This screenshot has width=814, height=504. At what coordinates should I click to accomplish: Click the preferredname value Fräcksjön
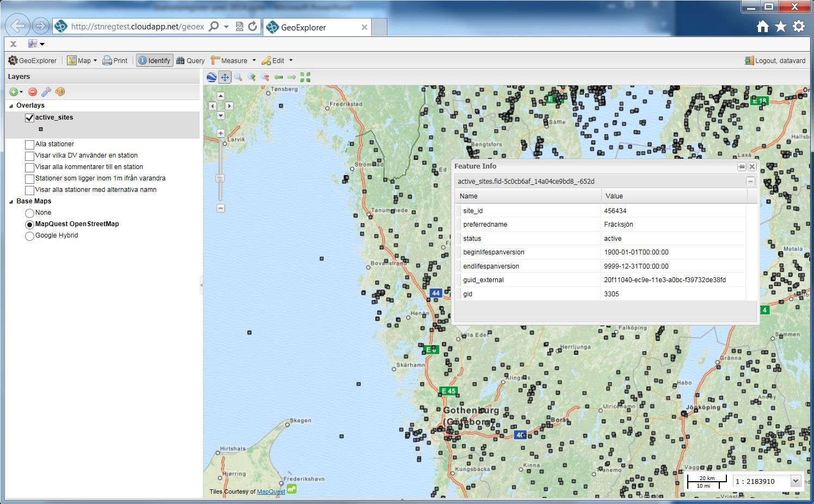pos(619,225)
